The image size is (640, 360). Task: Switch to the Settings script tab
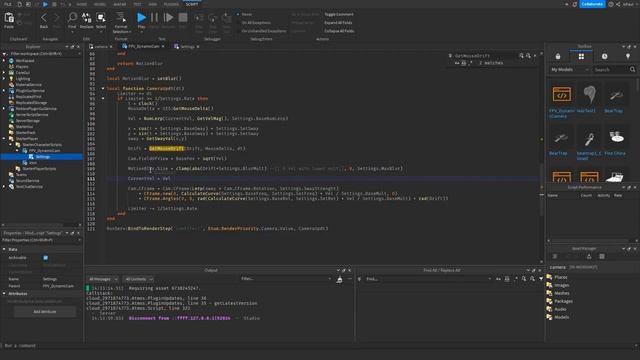[x=186, y=47]
